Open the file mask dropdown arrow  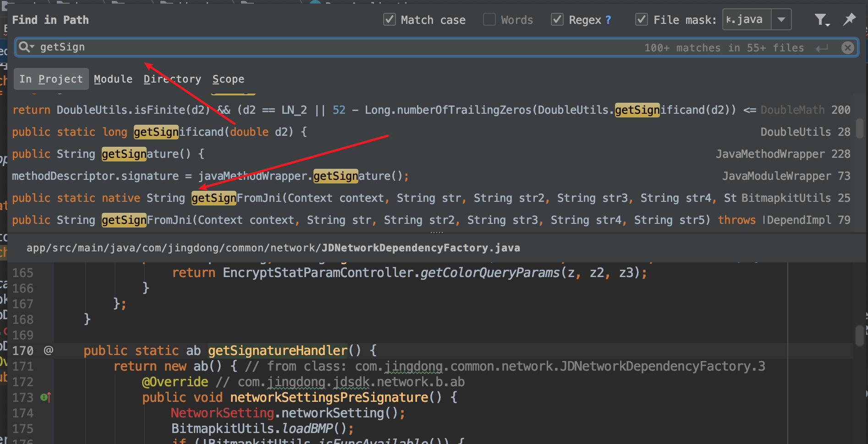click(x=781, y=20)
